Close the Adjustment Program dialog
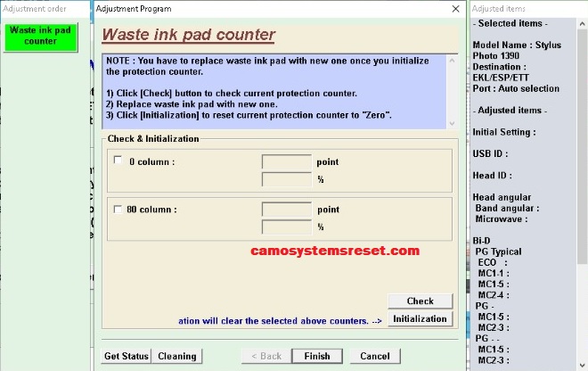Viewport: 588px width, 371px height. tap(455, 9)
